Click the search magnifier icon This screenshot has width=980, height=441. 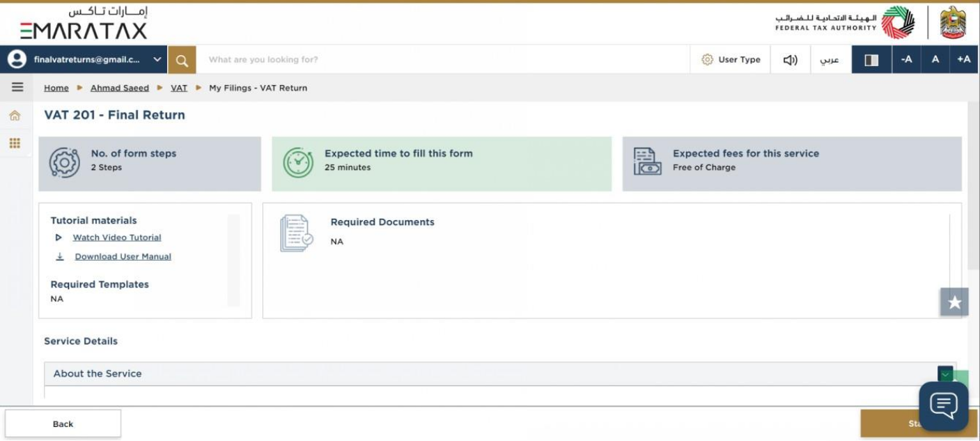(182, 60)
